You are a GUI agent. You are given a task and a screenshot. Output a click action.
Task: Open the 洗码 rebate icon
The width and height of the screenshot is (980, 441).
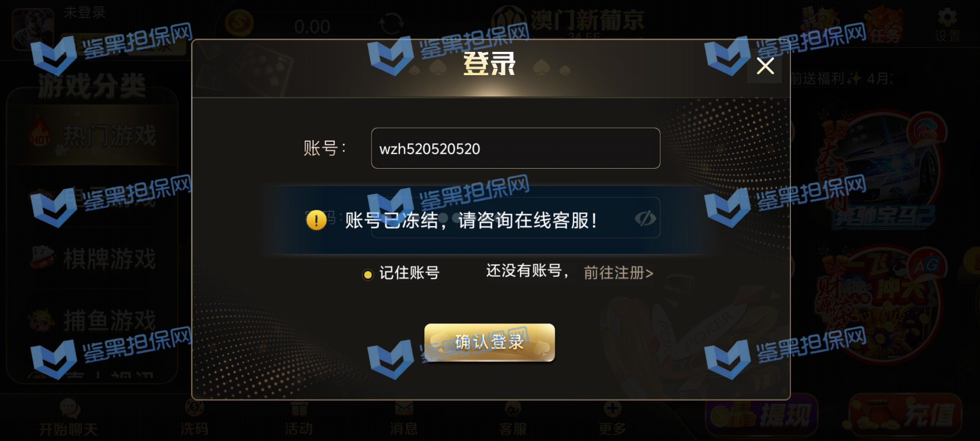coord(194,417)
